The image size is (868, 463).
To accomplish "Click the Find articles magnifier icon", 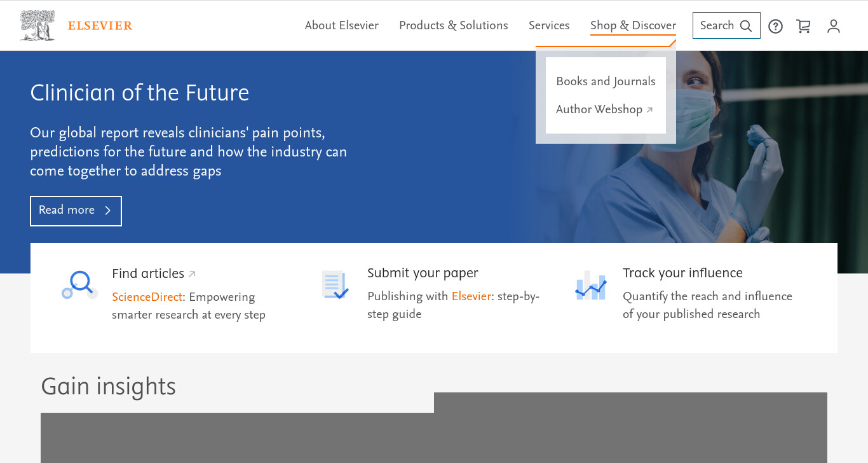I will [80, 285].
